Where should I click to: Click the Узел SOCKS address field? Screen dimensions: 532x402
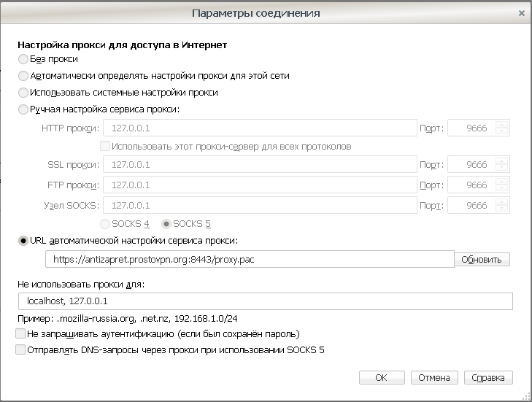point(260,205)
